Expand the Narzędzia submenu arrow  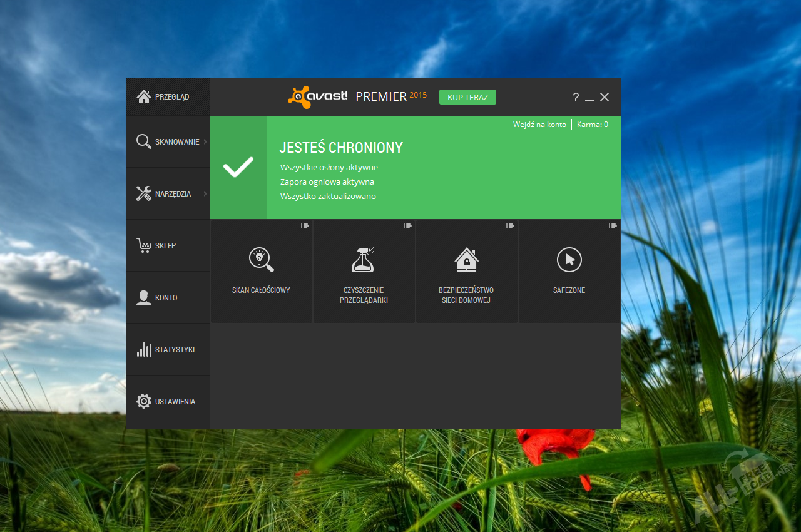(x=205, y=194)
